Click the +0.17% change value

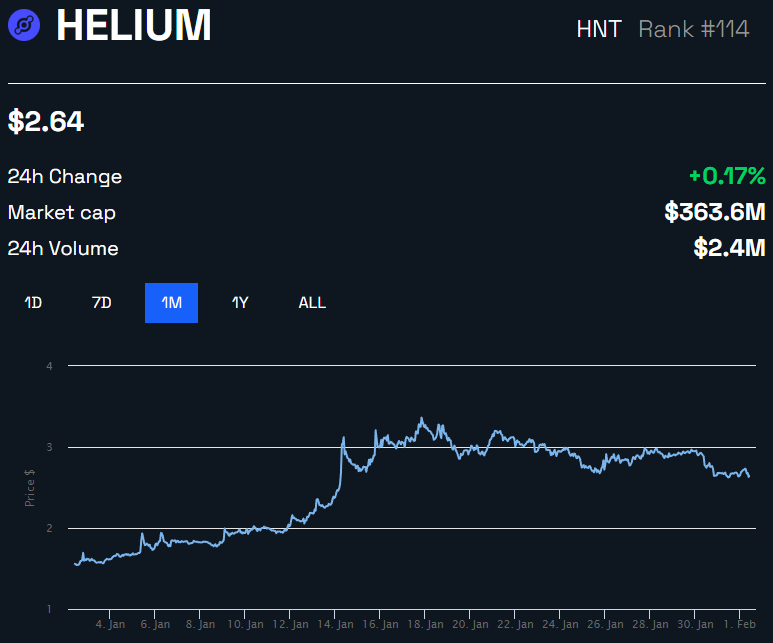(727, 176)
